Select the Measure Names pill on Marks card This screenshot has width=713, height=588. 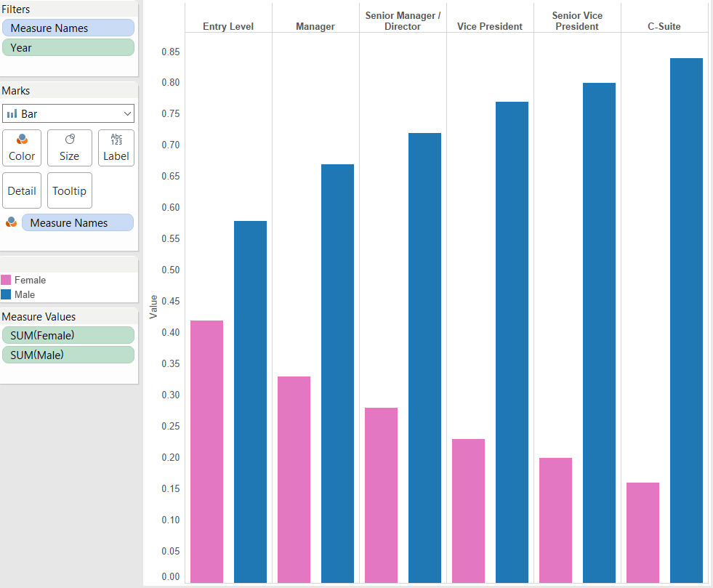[x=78, y=223]
